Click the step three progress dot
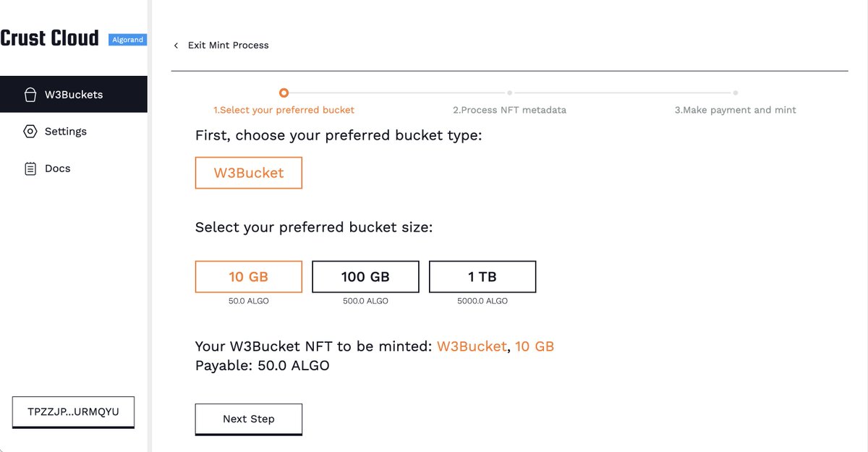The height and width of the screenshot is (452, 868). [x=735, y=93]
